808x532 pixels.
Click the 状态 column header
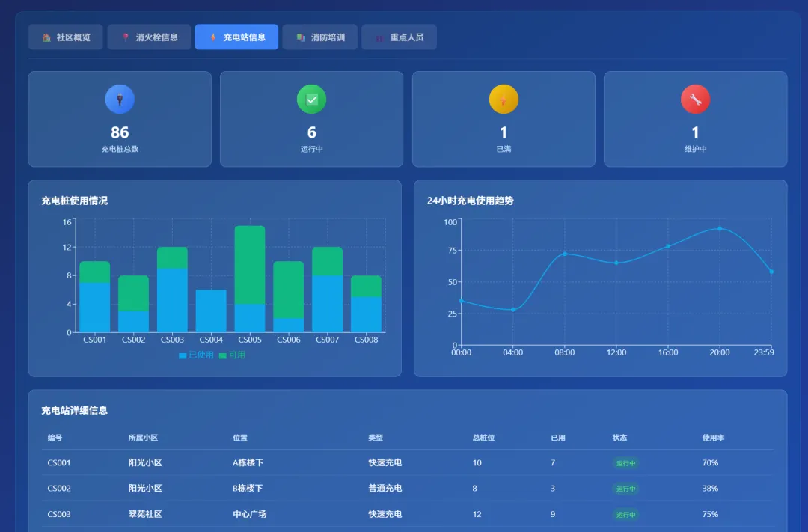point(620,438)
